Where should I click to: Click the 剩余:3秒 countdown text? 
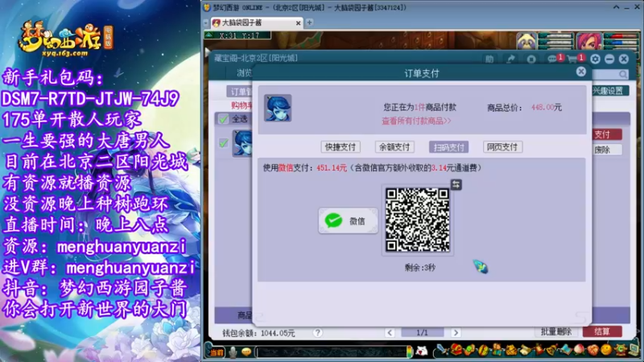(x=419, y=268)
